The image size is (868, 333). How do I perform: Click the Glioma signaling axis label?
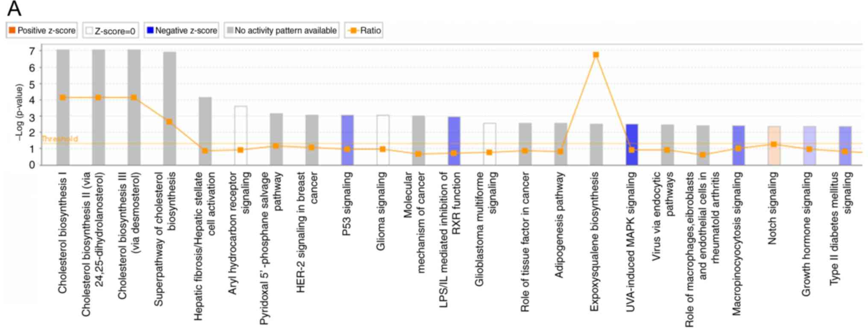[x=381, y=211]
